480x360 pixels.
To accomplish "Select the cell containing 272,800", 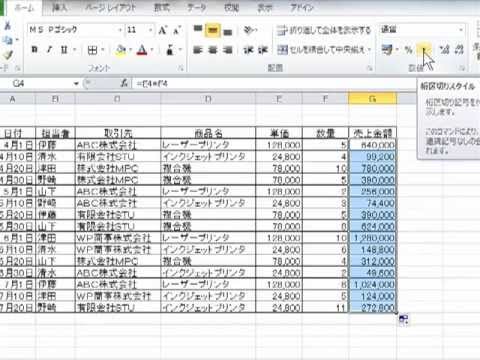I will point(373,307).
